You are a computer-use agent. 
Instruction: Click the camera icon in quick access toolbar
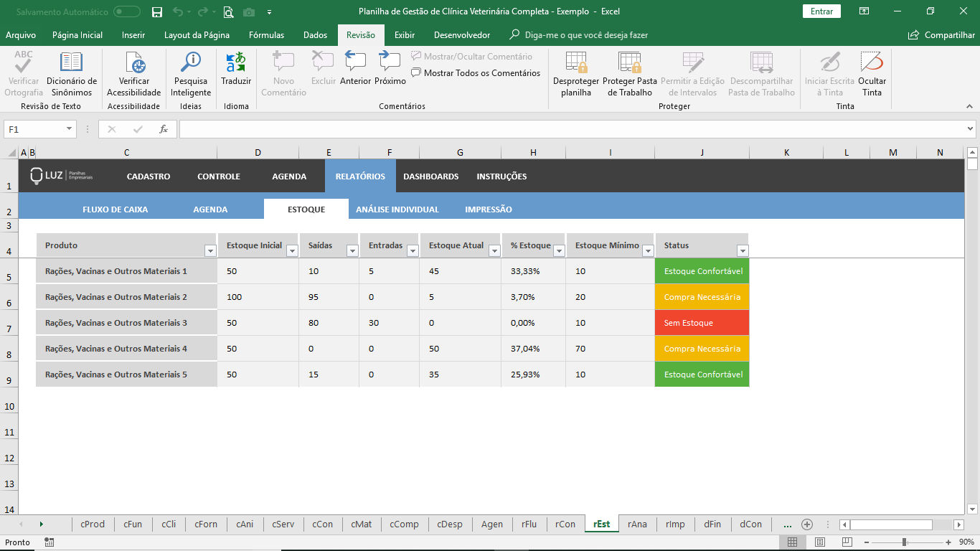pyautogui.click(x=249, y=11)
